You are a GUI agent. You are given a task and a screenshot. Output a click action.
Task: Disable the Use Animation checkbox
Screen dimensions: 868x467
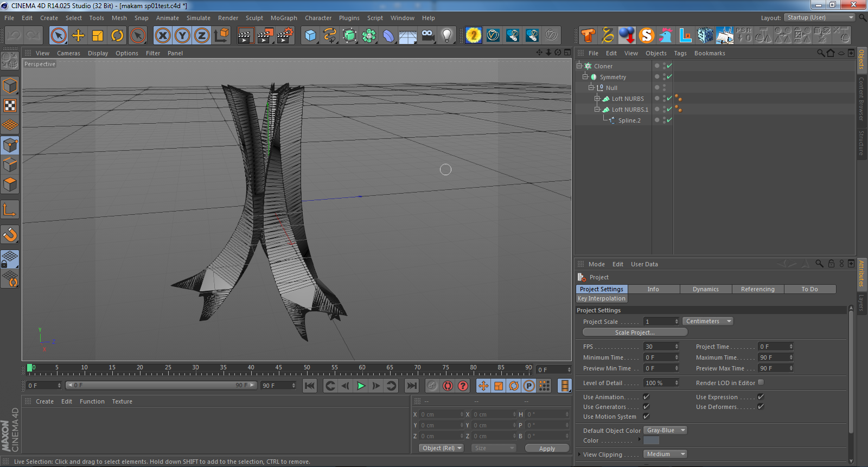[x=646, y=397]
